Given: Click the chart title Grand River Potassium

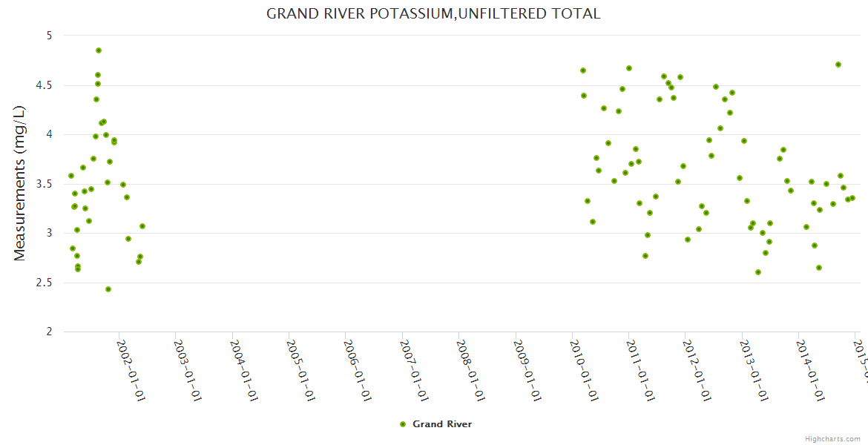Looking at the screenshot, I should tap(433, 13).
